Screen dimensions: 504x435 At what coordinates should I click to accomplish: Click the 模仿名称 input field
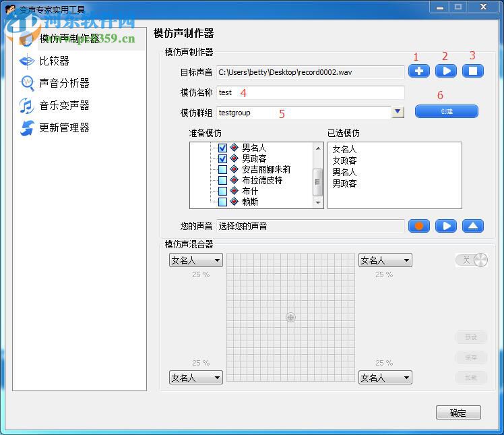311,92
